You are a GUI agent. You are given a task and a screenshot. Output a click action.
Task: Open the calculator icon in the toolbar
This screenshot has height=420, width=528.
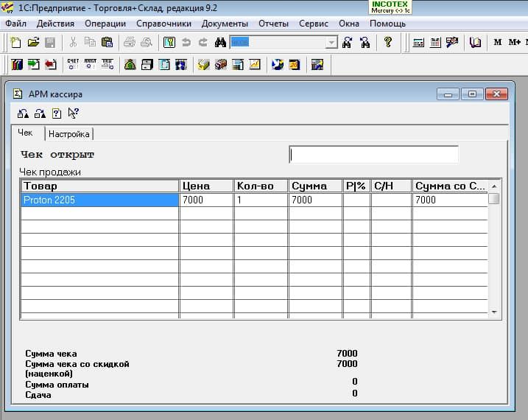(418, 43)
